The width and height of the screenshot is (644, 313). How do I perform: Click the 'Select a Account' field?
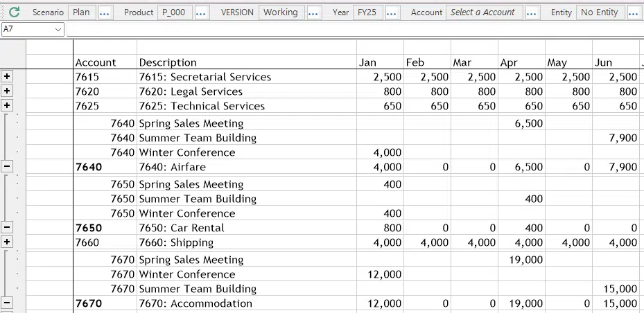click(x=483, y=12)
